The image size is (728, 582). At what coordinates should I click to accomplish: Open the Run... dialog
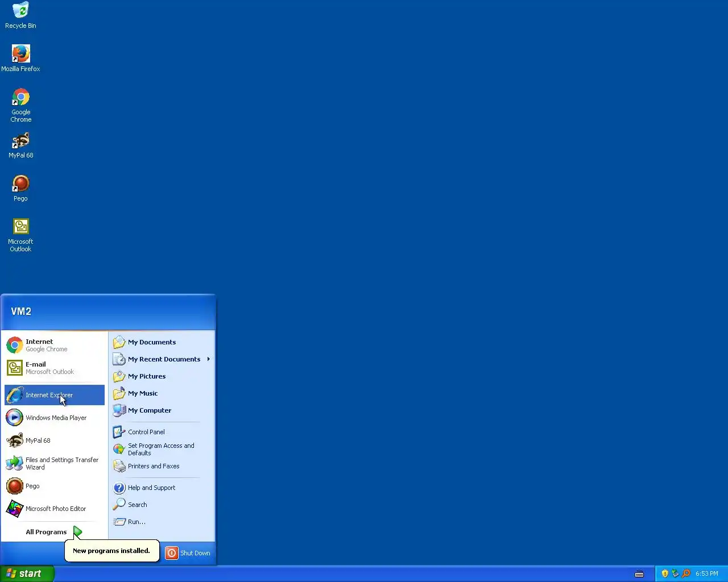coord(162,522)
